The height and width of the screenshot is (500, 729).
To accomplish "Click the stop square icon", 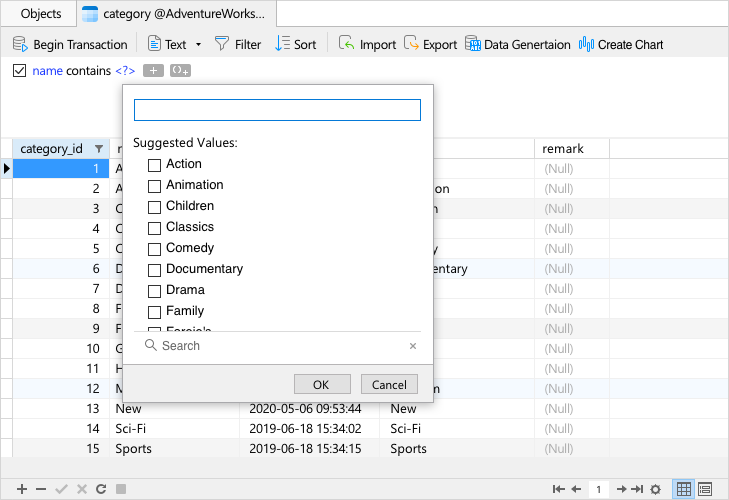I will (121, 489).
